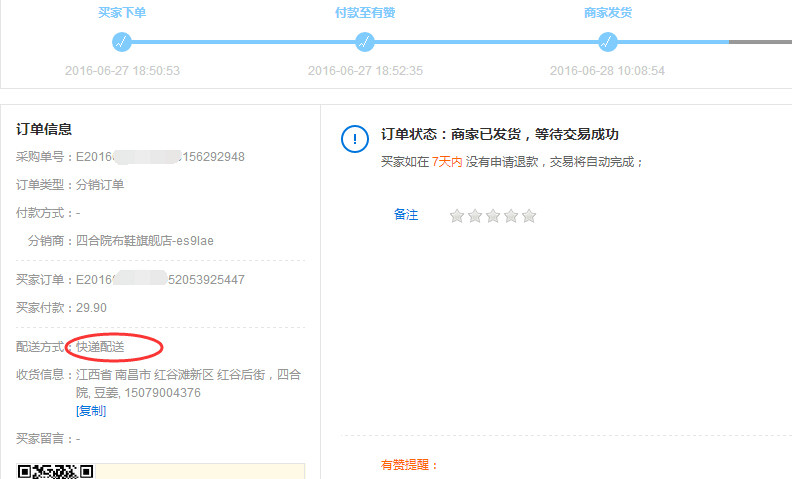Select the fourth rating star
The width and height of the screenshot is (792, 479).
pos(511,216)
